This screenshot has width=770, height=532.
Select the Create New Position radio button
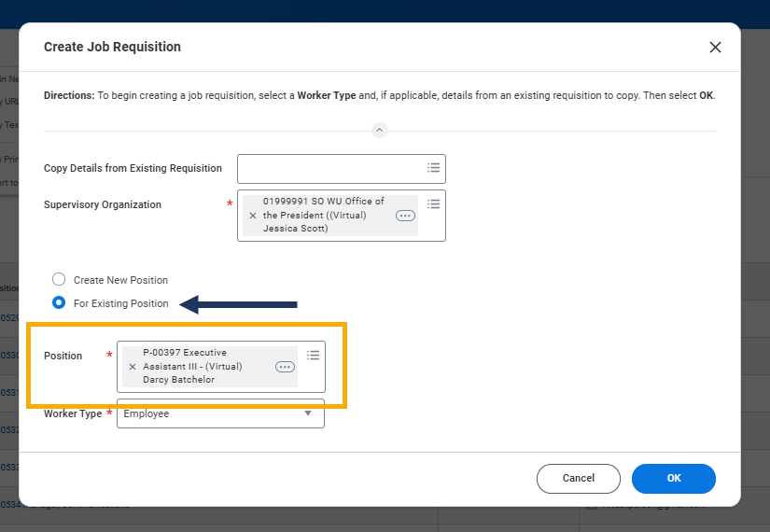click(x=59, y=280)
